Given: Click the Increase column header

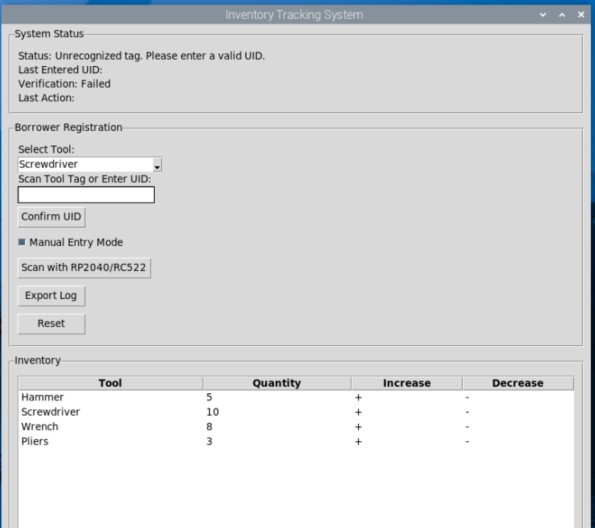Looking at the screenshot, I should 407,383.
